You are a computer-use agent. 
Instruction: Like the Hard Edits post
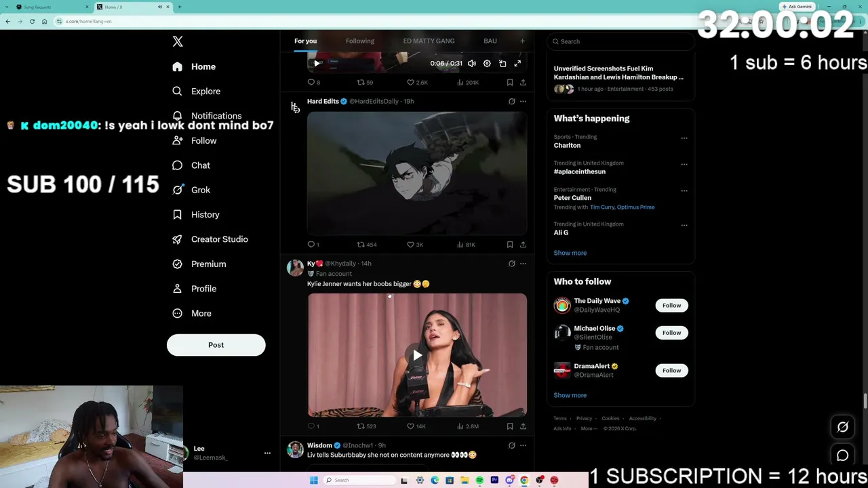click(x=415, y=245)
